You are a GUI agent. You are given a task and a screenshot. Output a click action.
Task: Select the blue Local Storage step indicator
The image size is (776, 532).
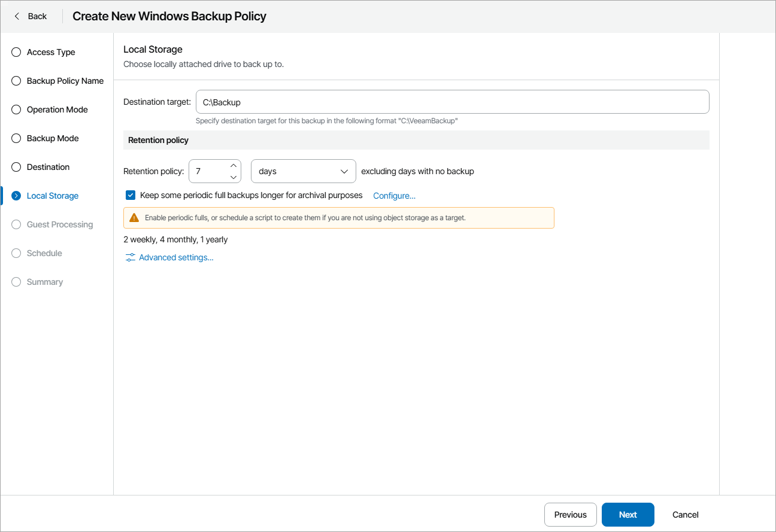16,195
